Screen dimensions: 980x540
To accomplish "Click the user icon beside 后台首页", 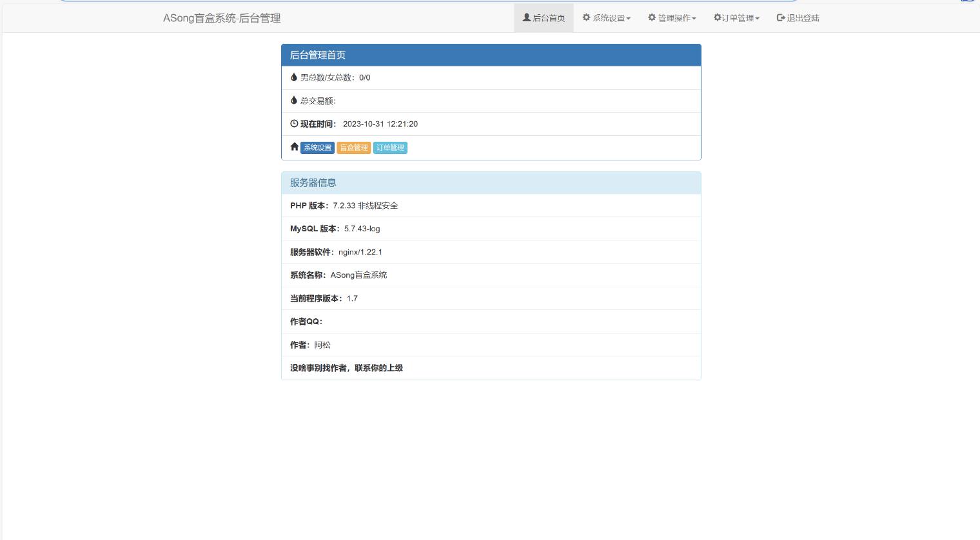I will [527, 17].
